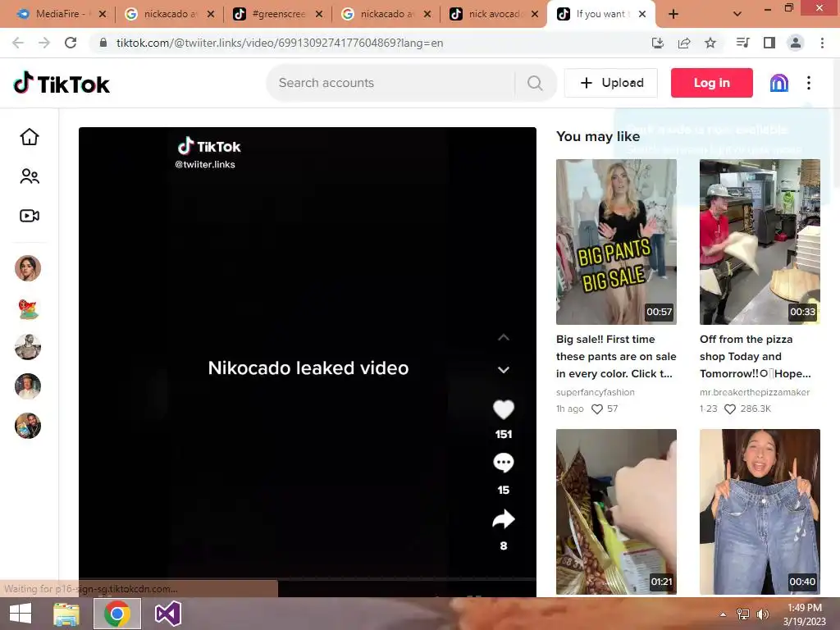
Task: Click browser back arrow
Action: coord(18,43)
